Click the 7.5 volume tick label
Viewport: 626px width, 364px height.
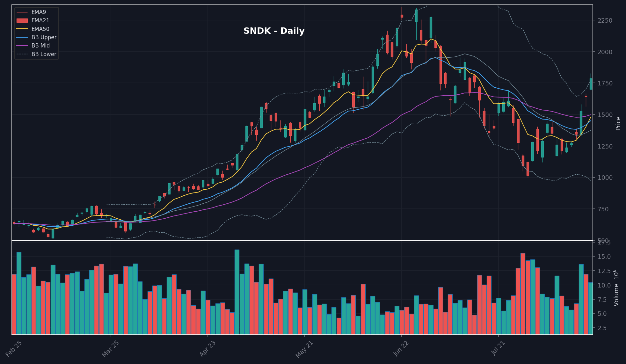point(602,300)
